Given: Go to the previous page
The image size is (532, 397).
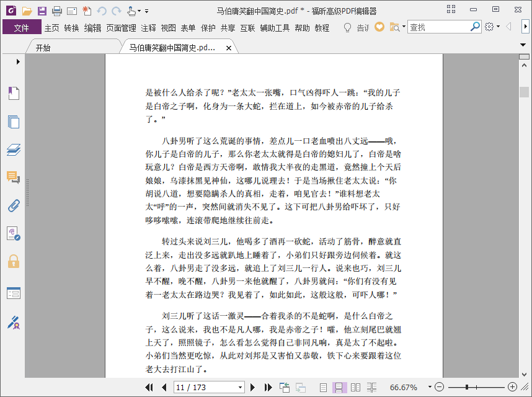Looking at the screenshot, I should coord(164,387).
